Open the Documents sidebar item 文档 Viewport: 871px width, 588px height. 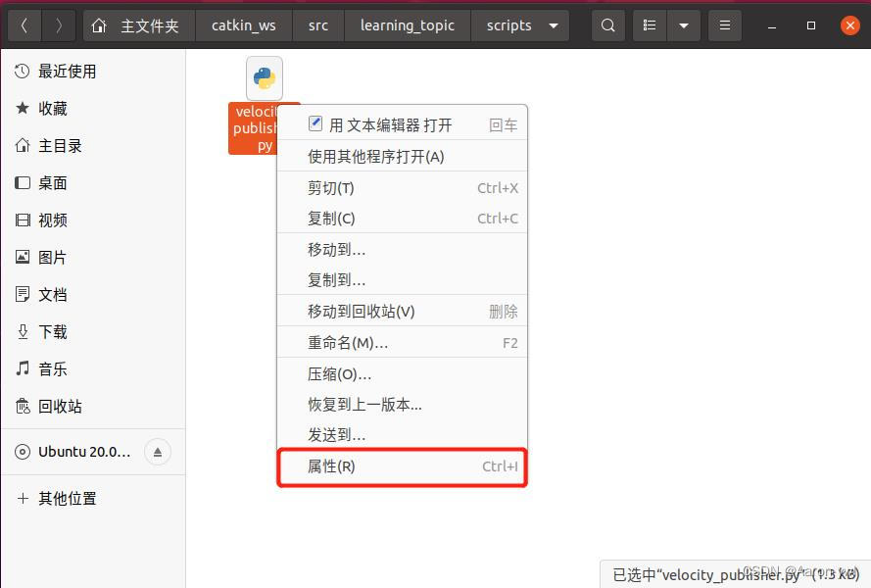click(93, 295)
